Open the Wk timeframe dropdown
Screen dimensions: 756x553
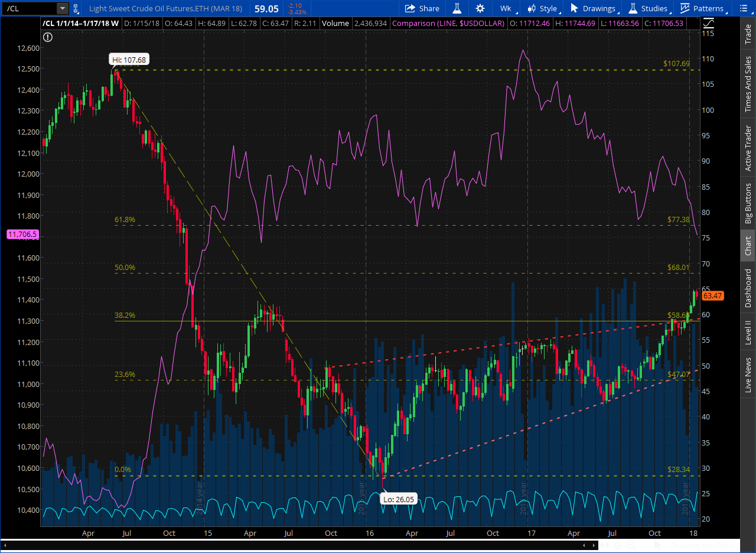[507, 8]
